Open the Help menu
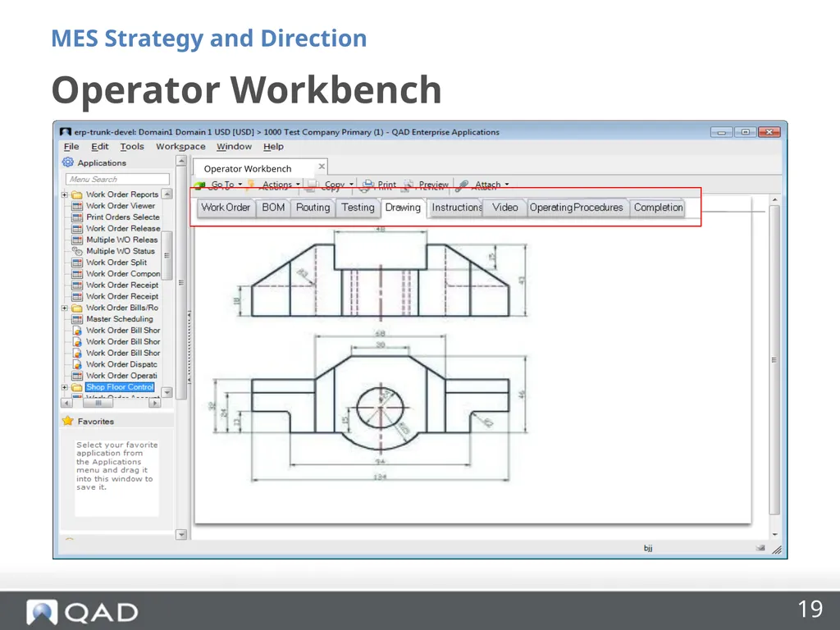Screen dimensions: 840x630 (273, 146)
